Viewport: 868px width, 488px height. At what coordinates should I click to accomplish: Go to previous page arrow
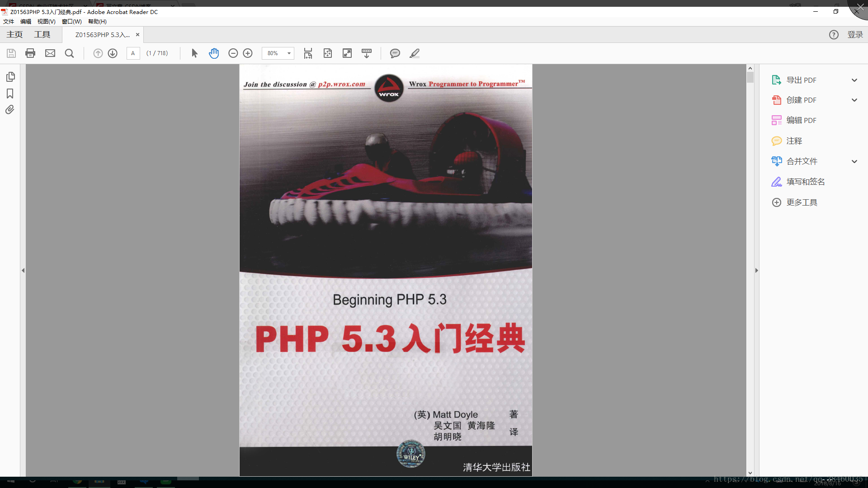pos(98,53)
